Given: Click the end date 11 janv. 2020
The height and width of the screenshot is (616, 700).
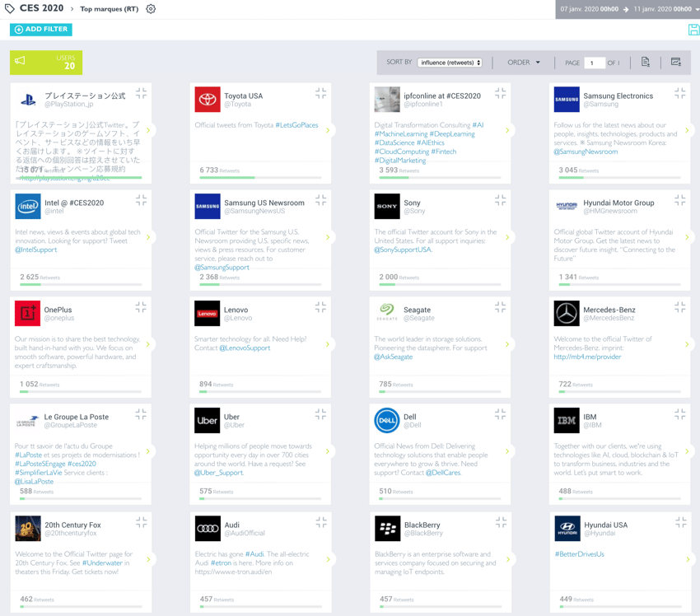Looking at the screenshot, I should click(x=662, y=9).
